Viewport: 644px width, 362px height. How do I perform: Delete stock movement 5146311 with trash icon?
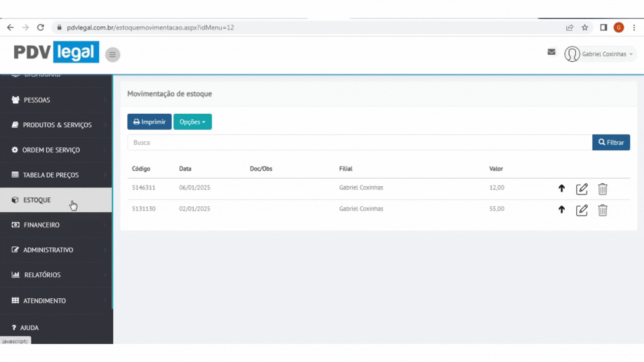pyautogui.click(x=602, y=189)
